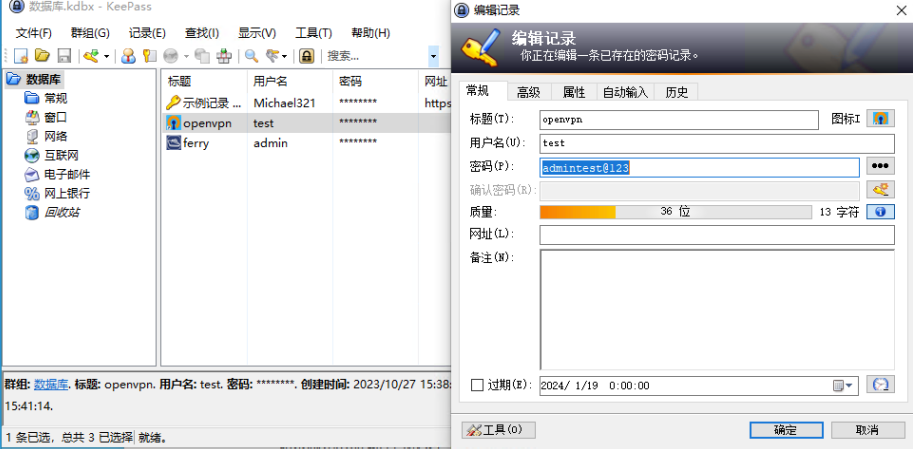This screenshot has height=449, width=913.
Task: Click the Show entries keys icon
Action: (273, 56)
